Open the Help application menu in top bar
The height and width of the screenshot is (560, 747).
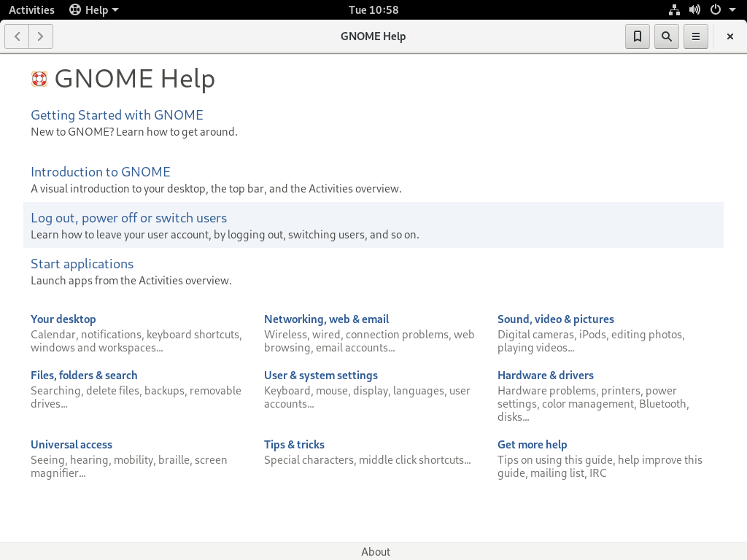pos(94,9)
